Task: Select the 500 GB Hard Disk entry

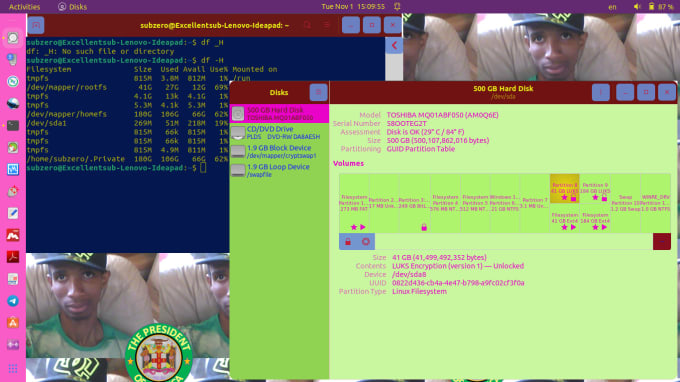Action: [279, 114]
